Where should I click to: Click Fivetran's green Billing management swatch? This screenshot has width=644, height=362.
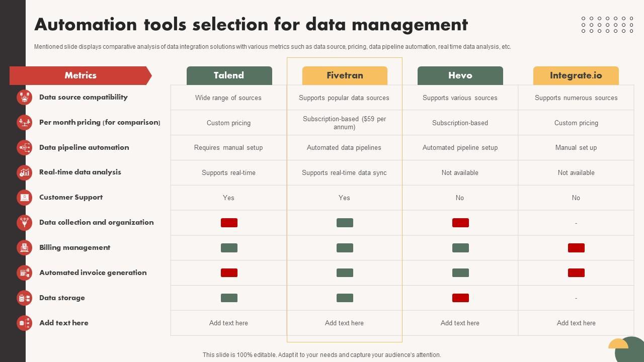[x=345, y=248]
